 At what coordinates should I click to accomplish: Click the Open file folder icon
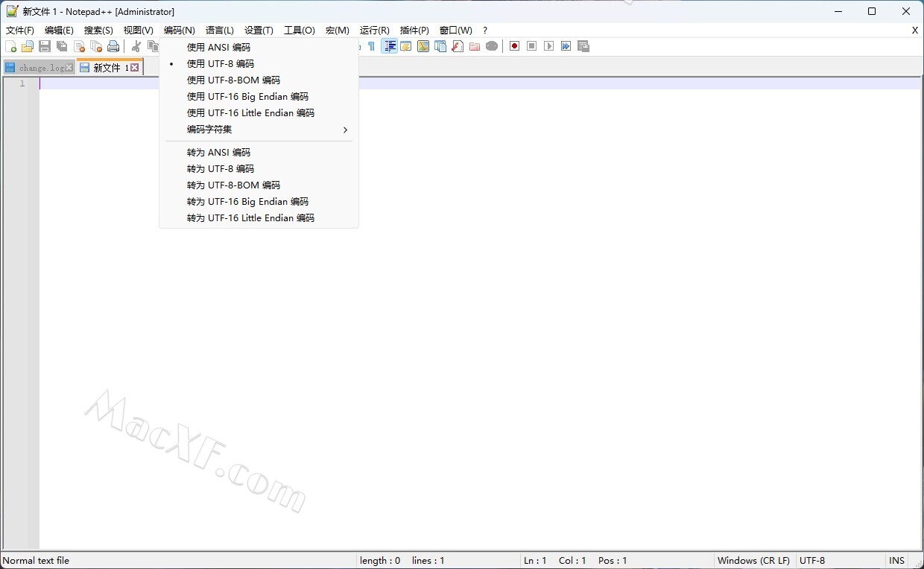28,46
